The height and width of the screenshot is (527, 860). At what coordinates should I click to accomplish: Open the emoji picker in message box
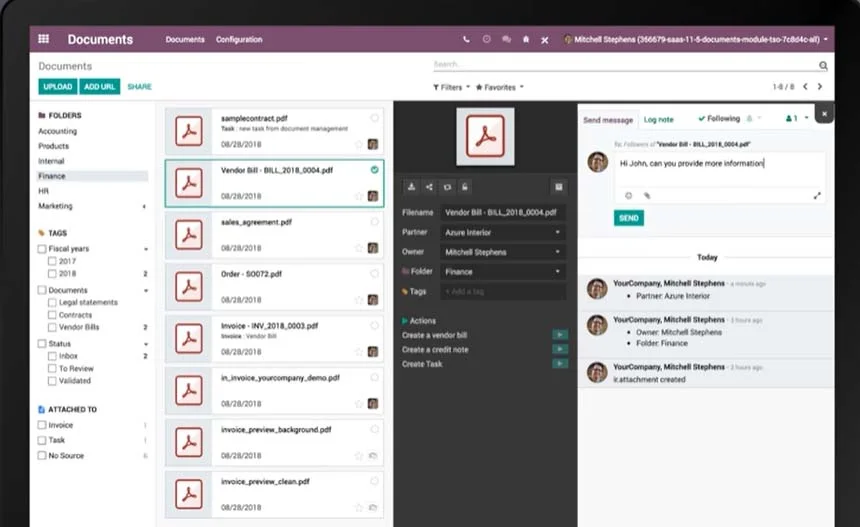(x=628, y=196)
